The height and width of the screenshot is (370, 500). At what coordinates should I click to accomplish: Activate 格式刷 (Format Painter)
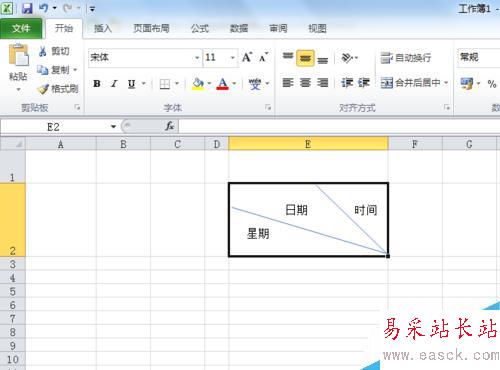[58, 89]
